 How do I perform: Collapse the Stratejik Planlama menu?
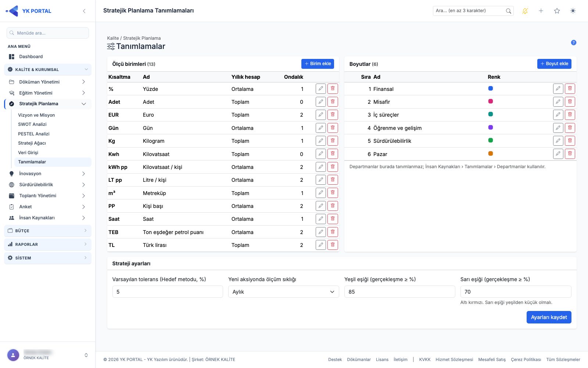[x=48, y=104]
